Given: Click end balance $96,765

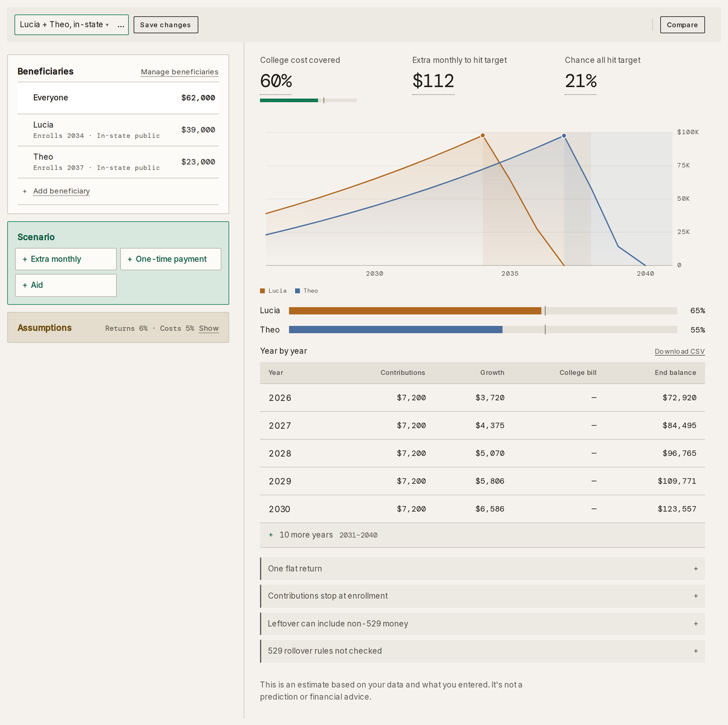Looking at the screenshot, I should pos(680,454).
